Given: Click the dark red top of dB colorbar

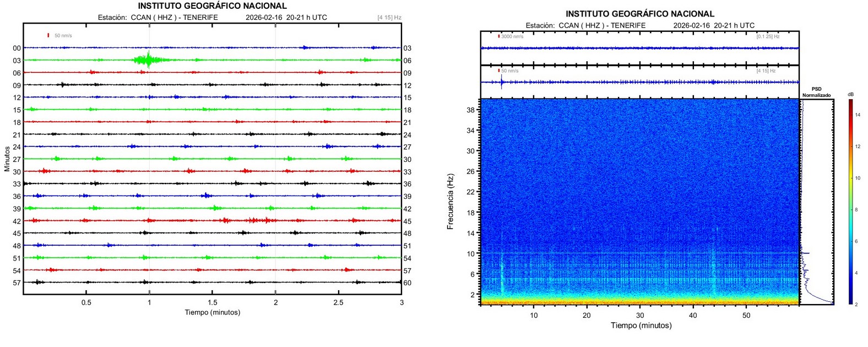Looking at the screenshot, I should tap(850, 102).
